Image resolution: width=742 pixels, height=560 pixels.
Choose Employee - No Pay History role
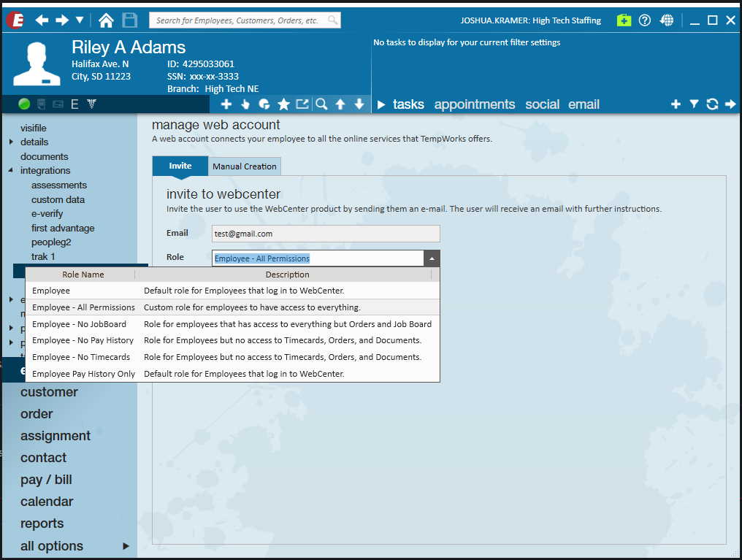232,340
